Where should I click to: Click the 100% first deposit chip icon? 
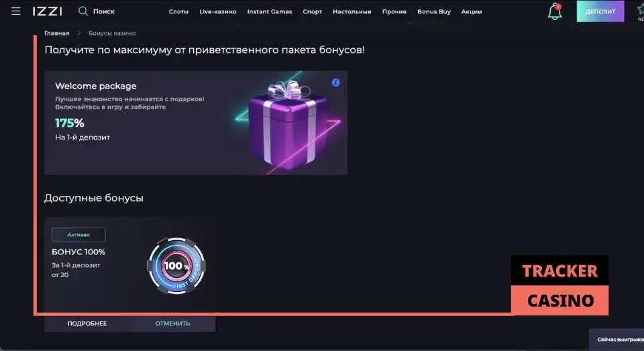click(176, 266)
